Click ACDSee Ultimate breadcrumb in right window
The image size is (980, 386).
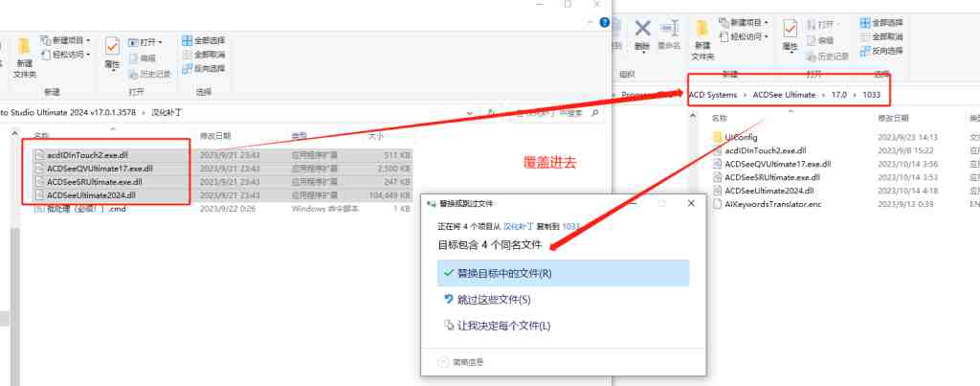coord(784,95)
